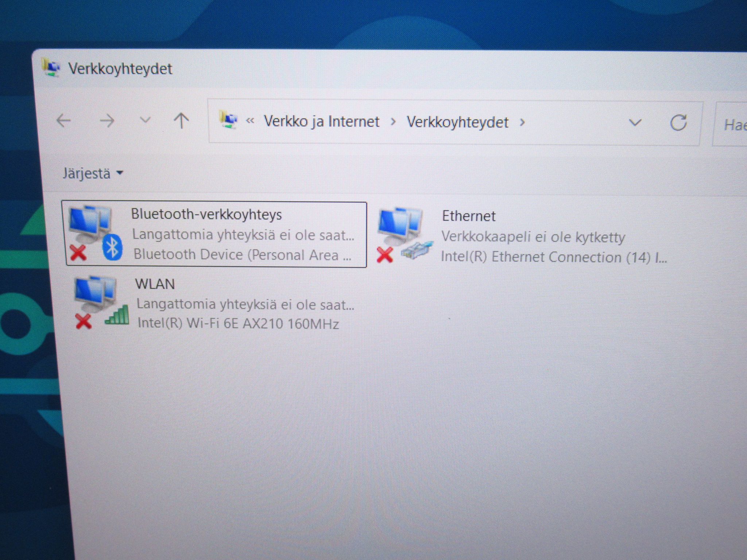Go forward with the right arrow

click(x=107, y=121)
